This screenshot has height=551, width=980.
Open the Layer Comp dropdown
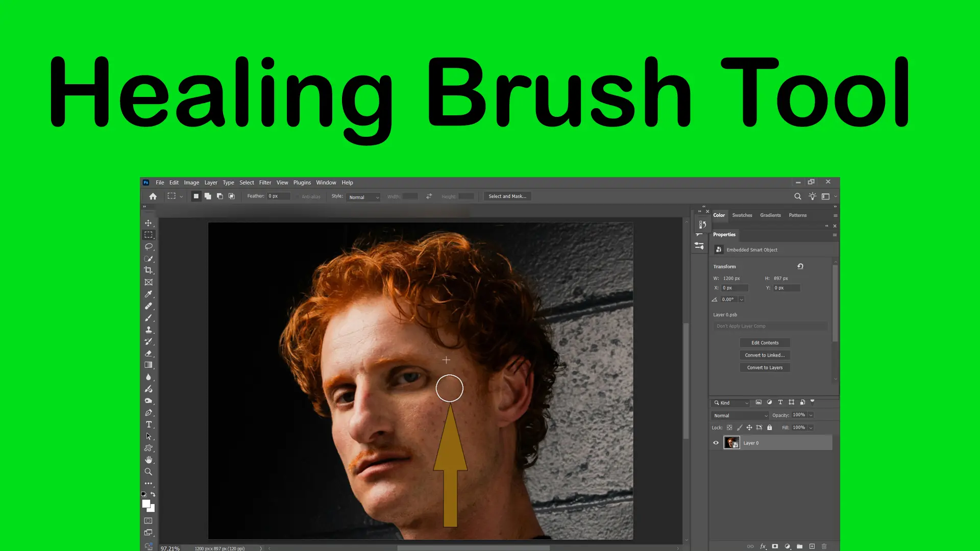770,327
